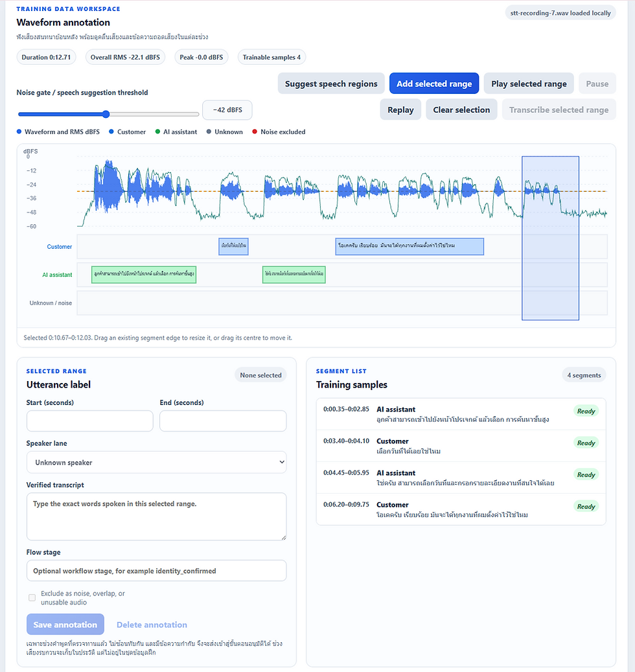Open 0:06.20–0:09.75 Customer sample row
This screenshot has height=672, width=635.
coord(461,509)
